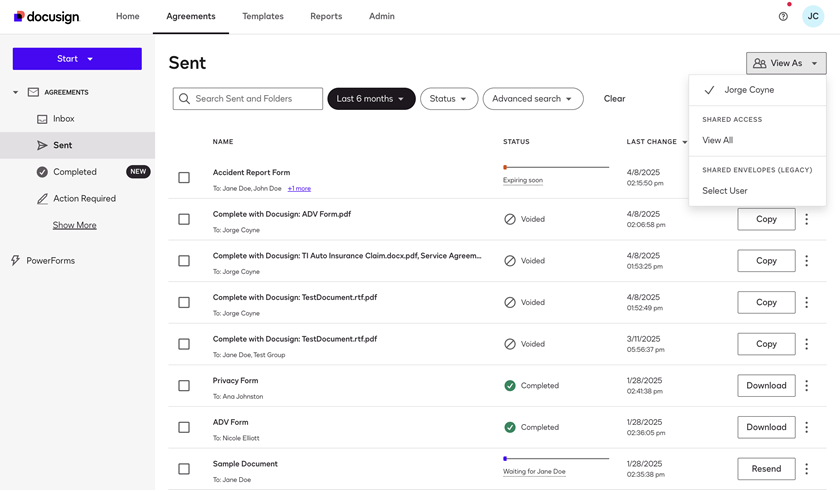Click the voided icon for TI Auto Insurance row
840x491 pixels.
510,261
